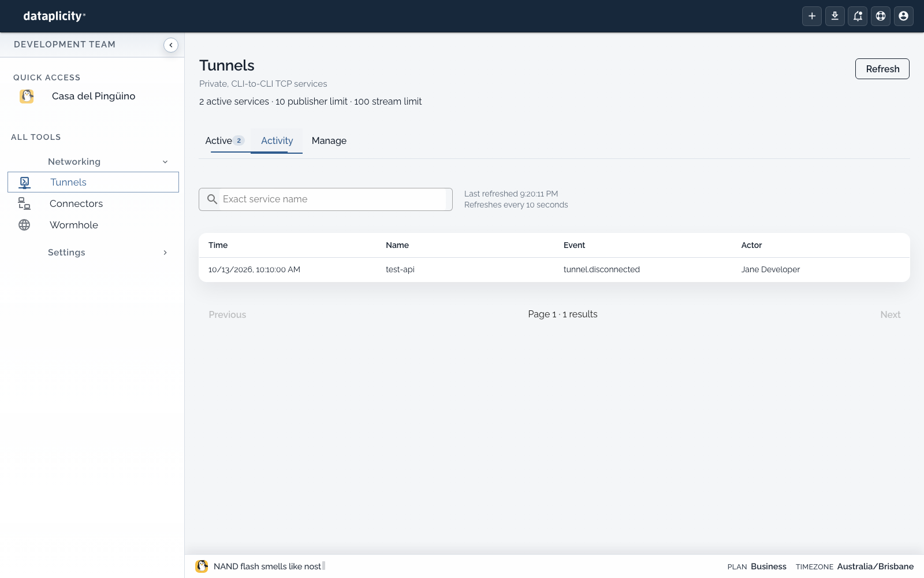Click the 10/13/2026 time cell
The width and height of the screenshot is (924, 578).
click(254, 270)
